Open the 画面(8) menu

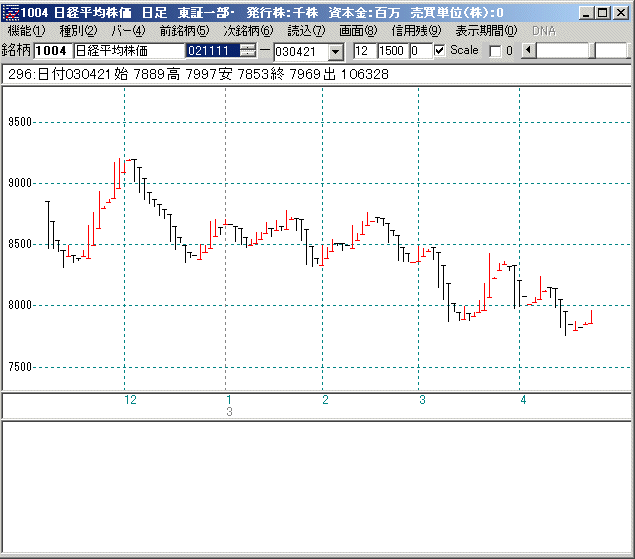pos(358,31)
